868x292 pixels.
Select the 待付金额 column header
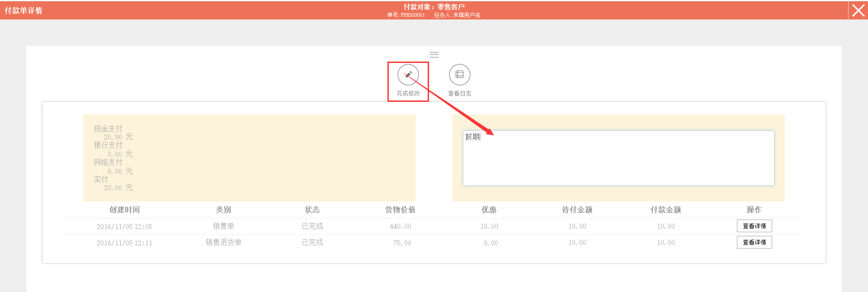coord(577,210)
